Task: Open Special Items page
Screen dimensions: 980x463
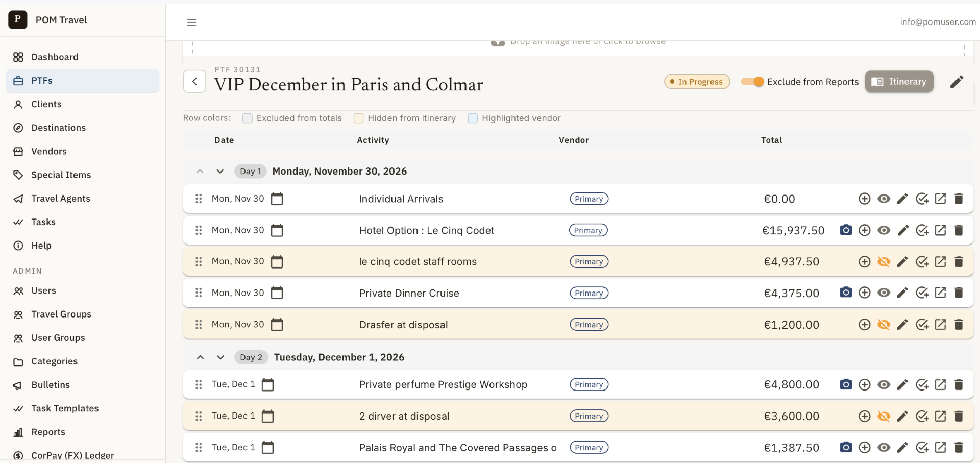Action: point(83,175)
